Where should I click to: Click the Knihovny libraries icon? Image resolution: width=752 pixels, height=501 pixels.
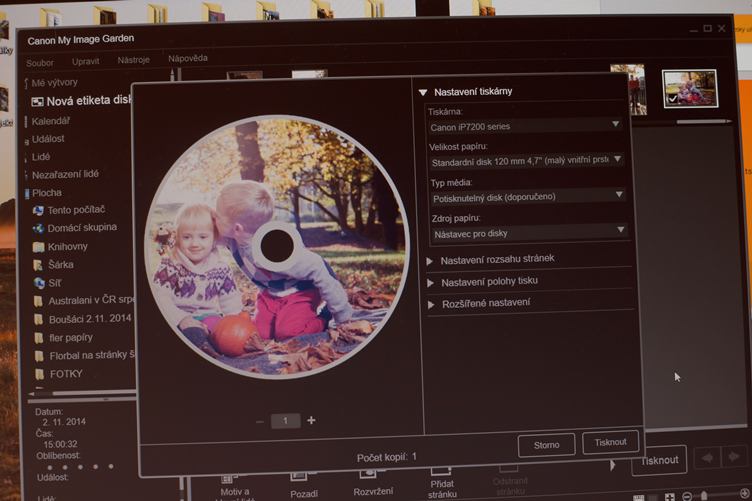38,247
